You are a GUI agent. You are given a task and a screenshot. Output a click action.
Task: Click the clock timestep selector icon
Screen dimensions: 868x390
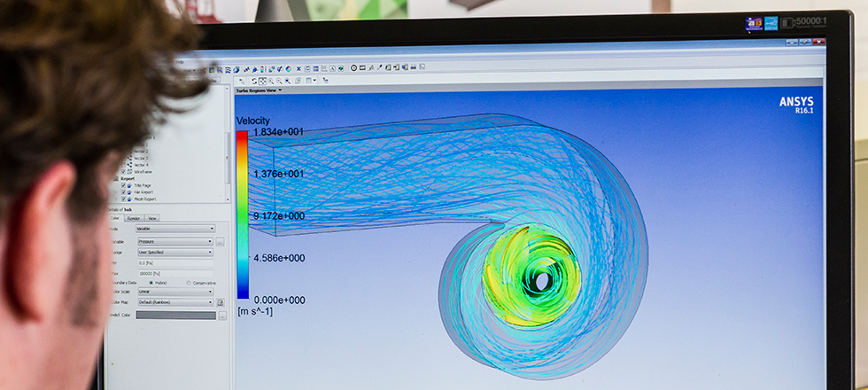point(353,68)
